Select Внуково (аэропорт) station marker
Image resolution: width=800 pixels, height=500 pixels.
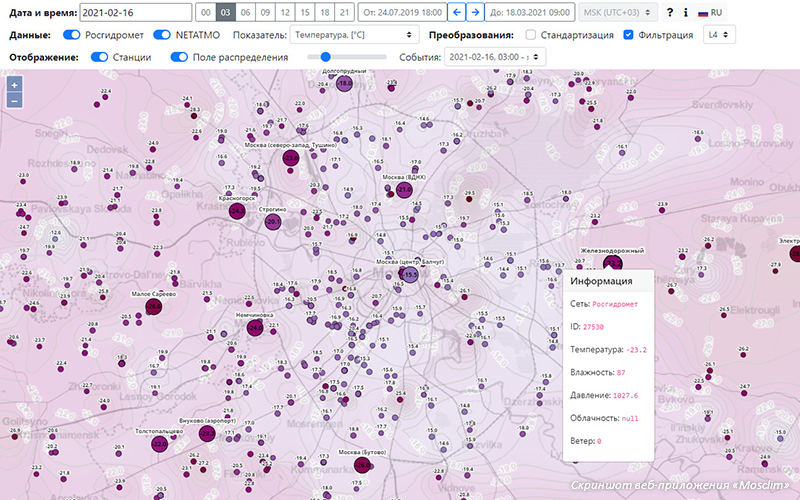click(207, 434)
